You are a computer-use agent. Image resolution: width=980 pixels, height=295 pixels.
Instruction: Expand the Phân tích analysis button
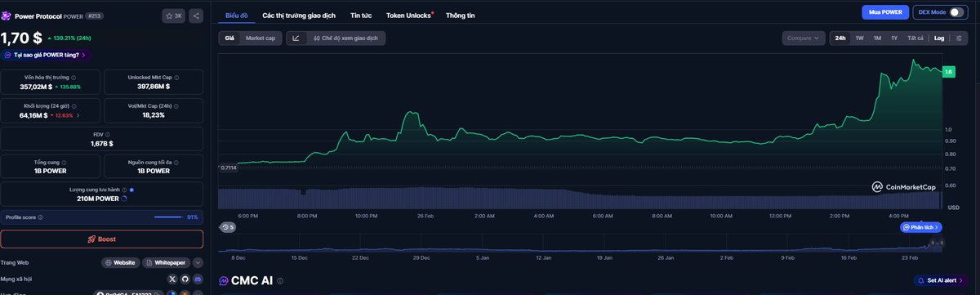[920, 227]
